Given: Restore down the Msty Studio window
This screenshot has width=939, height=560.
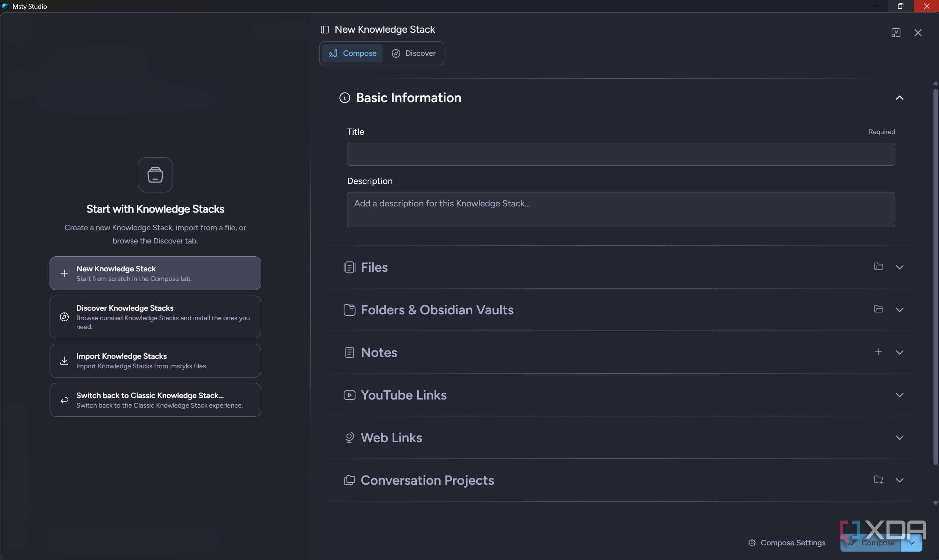Looking at the screenshot, I should (x=900, y=6).
